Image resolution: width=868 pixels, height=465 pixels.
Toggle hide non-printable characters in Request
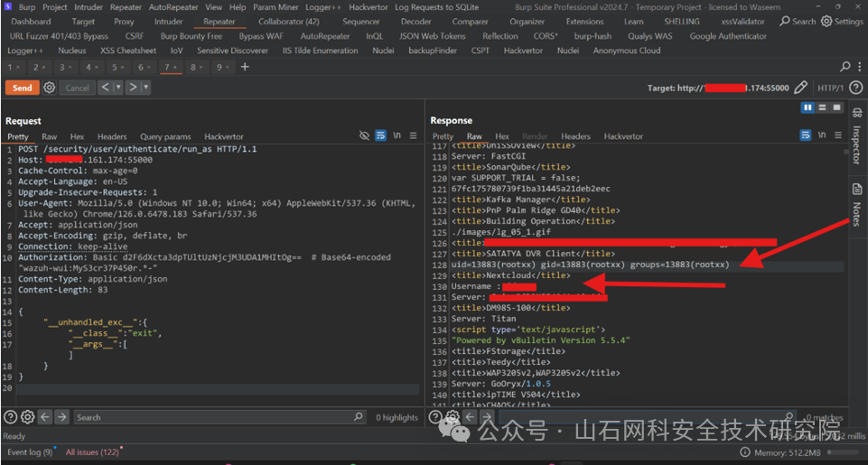(364, 135)
